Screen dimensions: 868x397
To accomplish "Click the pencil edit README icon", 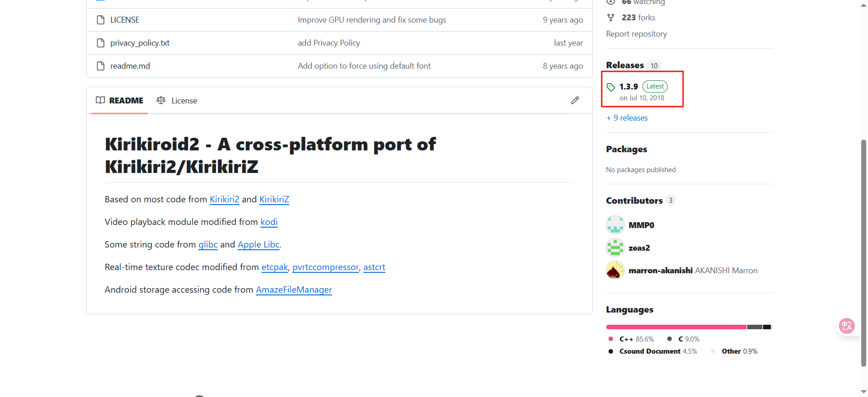I will 575,100.
